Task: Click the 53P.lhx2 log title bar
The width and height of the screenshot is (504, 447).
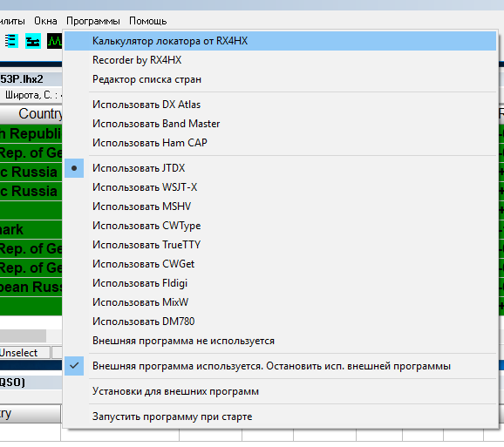Action: (31, 79)
